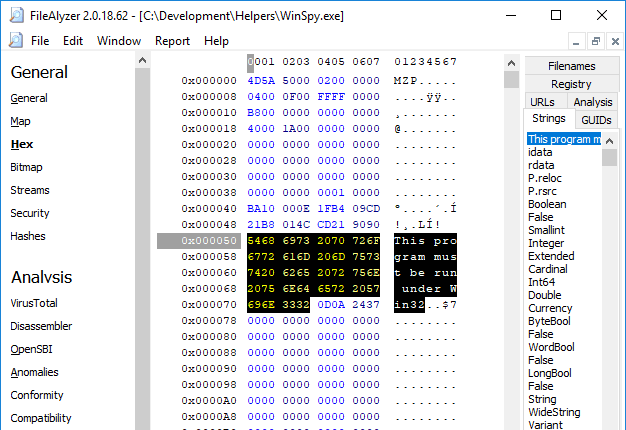Select the 'ByteBool' string

pyautogui.click(x=549, y=321)
